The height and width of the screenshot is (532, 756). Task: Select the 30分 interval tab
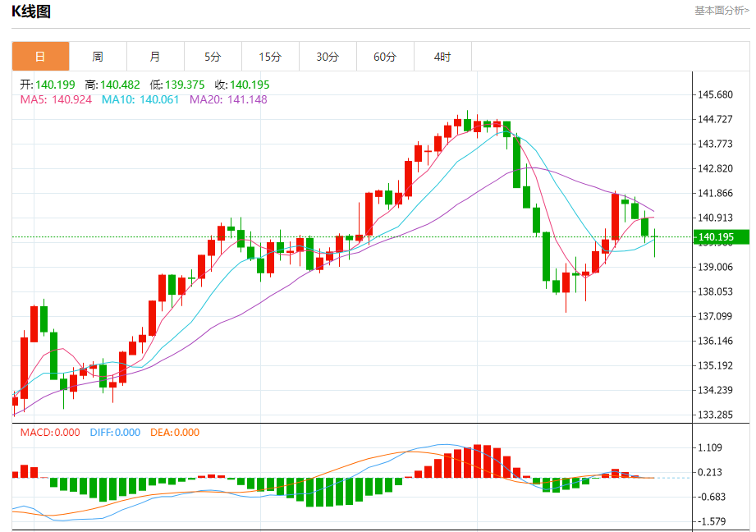328,57
